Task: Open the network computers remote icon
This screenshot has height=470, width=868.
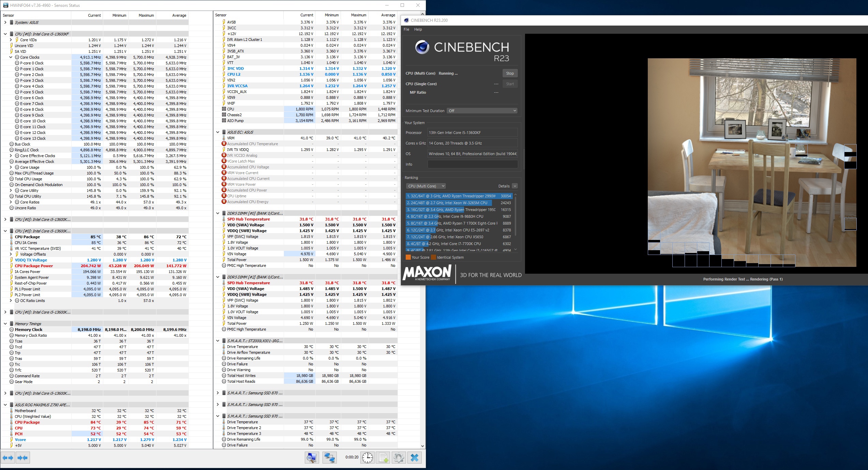Action: (x=329, y=458)
